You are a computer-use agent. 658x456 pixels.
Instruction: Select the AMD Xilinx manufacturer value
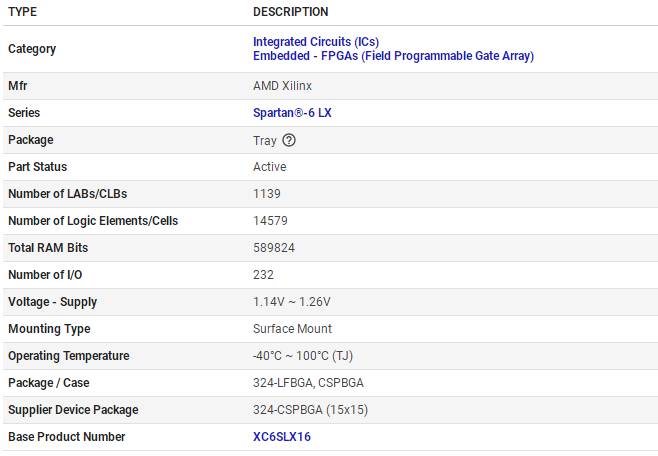click(282, 86)
